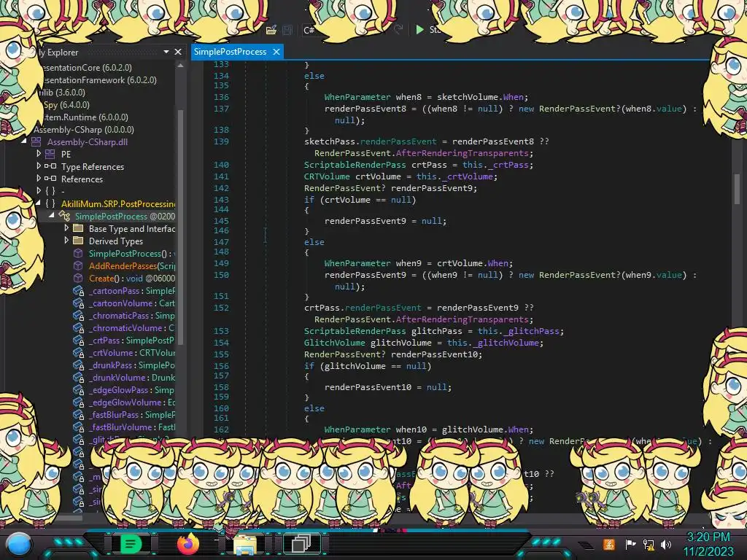
Task: Click the _cartoonPass field icon
Action: pyautogui.click(x=78, y=290)
